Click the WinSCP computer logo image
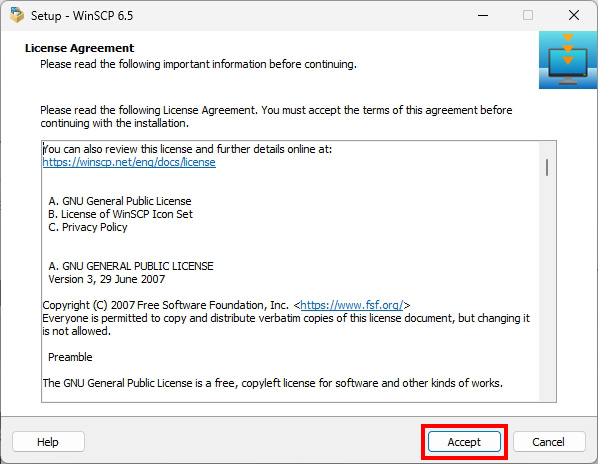The image size is (598, 464). [568, 60]
